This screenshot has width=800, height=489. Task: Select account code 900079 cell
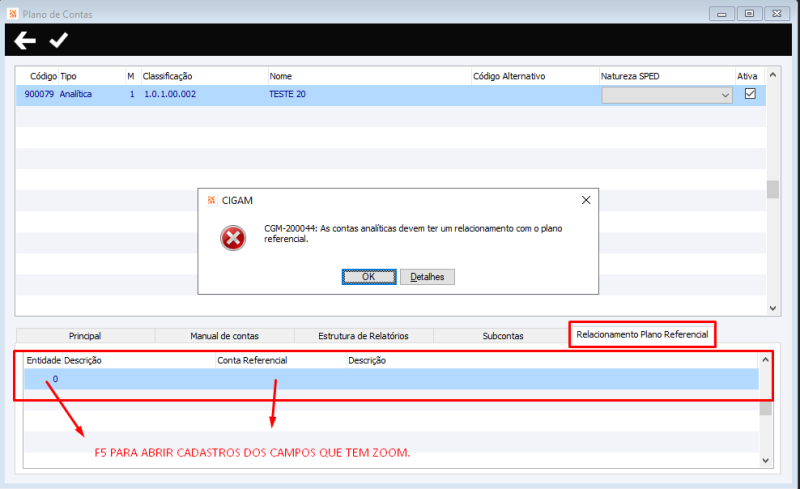point(39,94)
